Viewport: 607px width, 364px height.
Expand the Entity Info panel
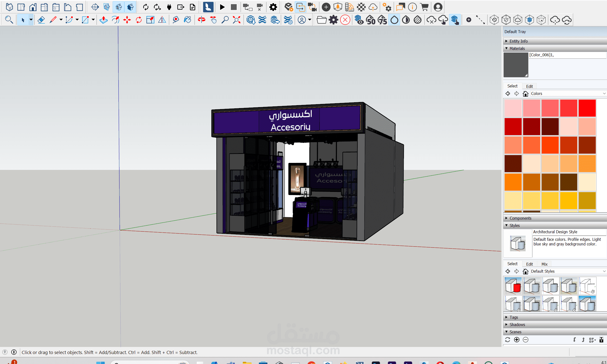[x=518, y=41]
